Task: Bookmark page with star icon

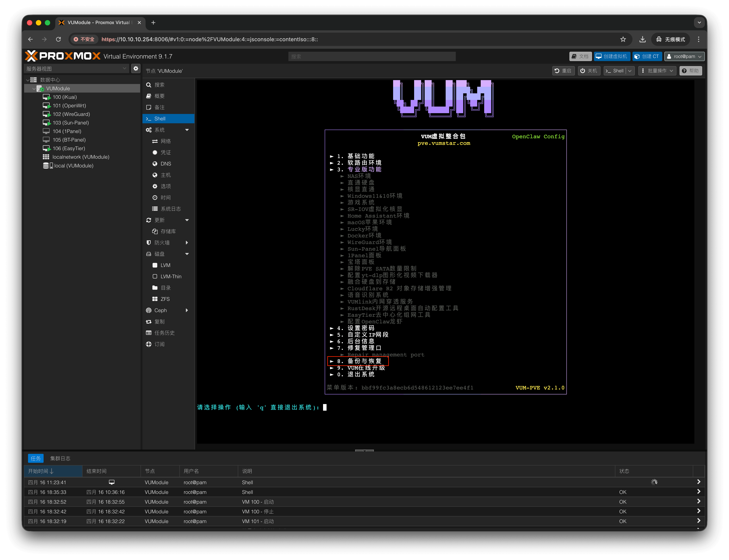Action: (623, 39)
